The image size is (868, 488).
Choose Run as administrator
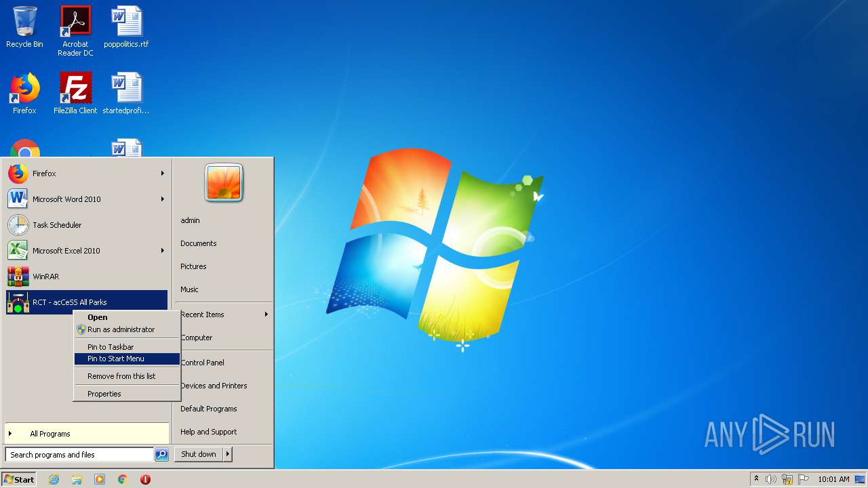(127, 329)
